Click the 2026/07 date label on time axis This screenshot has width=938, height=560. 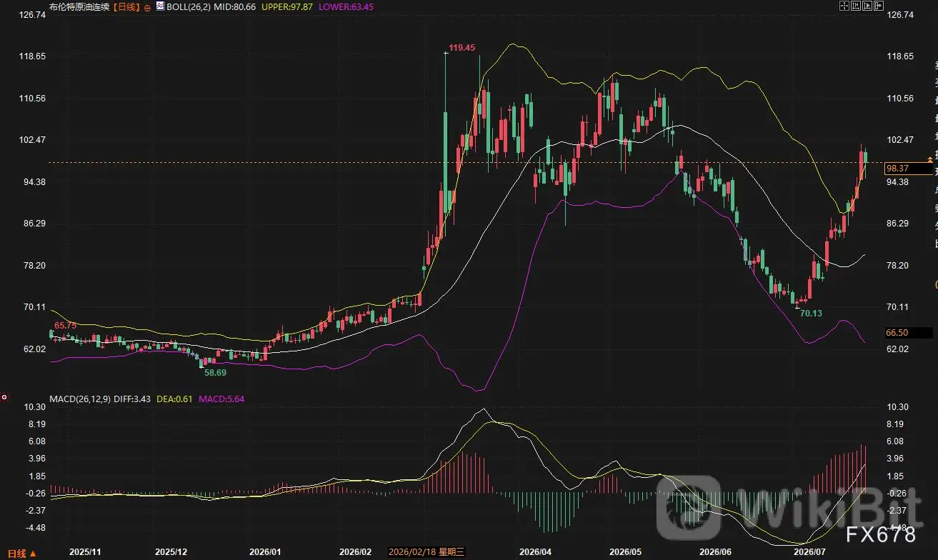pyautogui.click(x=810, y=552)
